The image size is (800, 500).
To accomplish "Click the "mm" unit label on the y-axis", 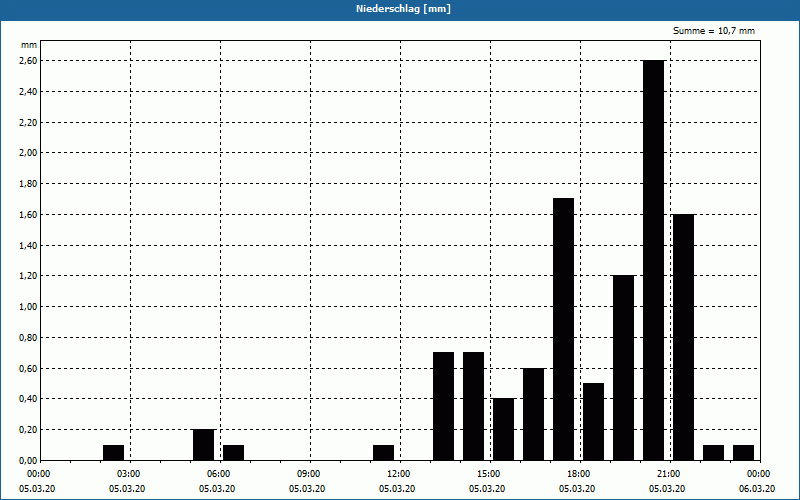I will click(x=29, y=45).
